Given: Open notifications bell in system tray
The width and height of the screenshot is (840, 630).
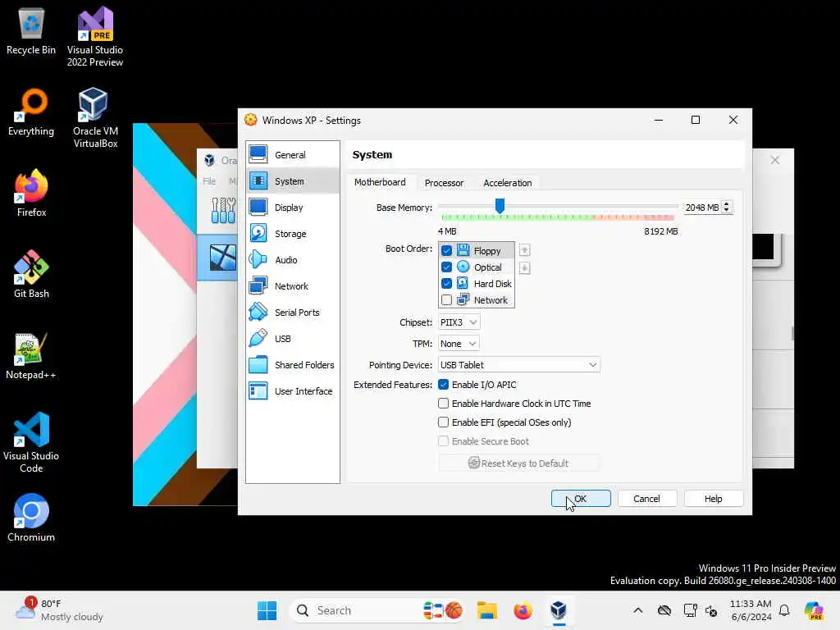Looking at the screenshot, I should [784, 610].
